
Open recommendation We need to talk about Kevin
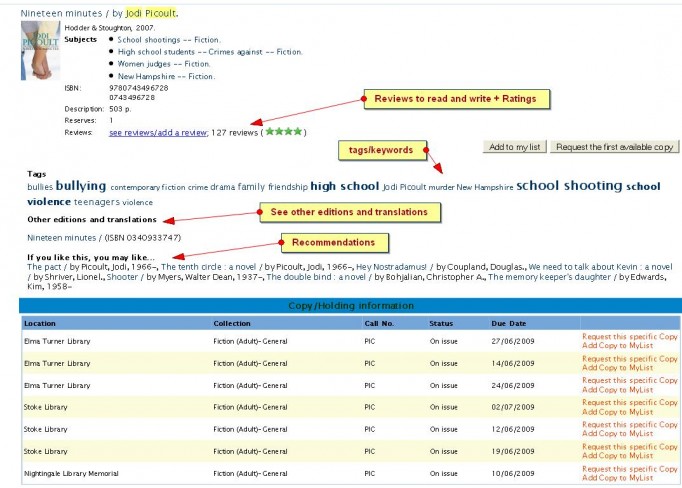pyautogui.click(x=601, y=267)
